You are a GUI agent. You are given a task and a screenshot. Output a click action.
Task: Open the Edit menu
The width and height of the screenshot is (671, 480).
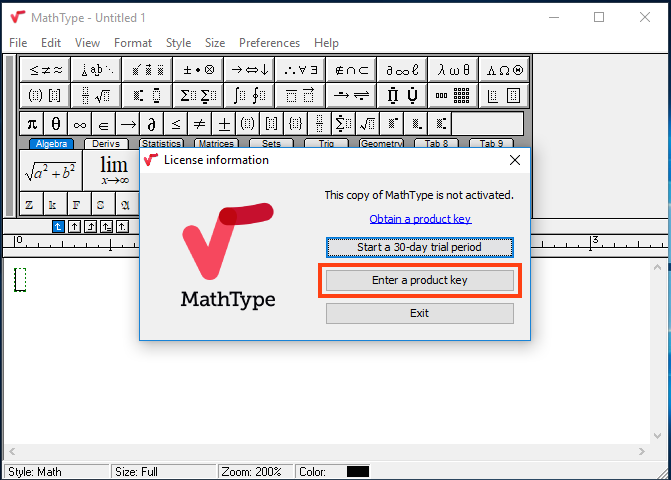click(x=51, y=43)
